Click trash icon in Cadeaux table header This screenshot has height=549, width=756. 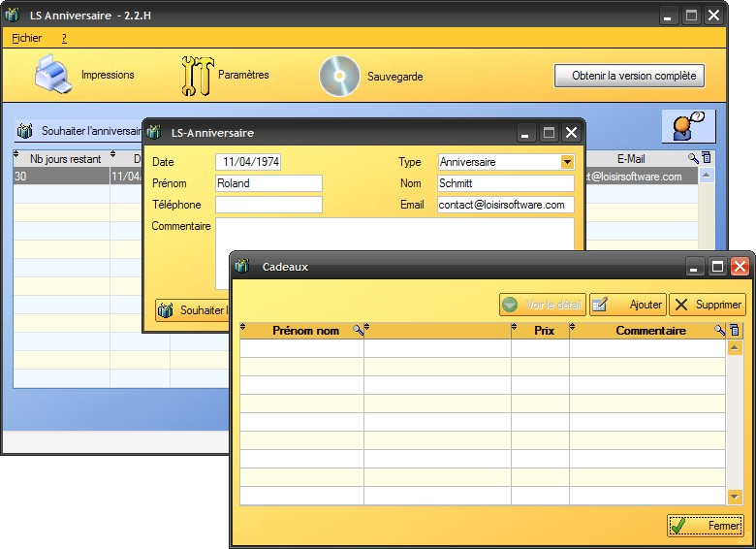735,331
